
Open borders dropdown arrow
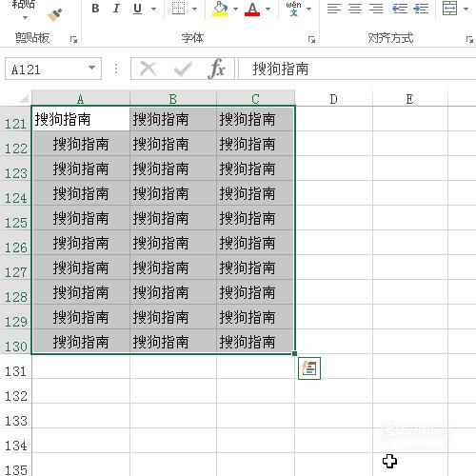[x=195, y=9]
